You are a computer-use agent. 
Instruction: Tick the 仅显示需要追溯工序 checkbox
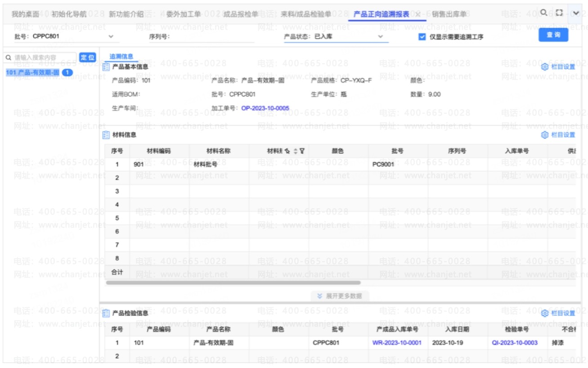[x=422, y=37]
